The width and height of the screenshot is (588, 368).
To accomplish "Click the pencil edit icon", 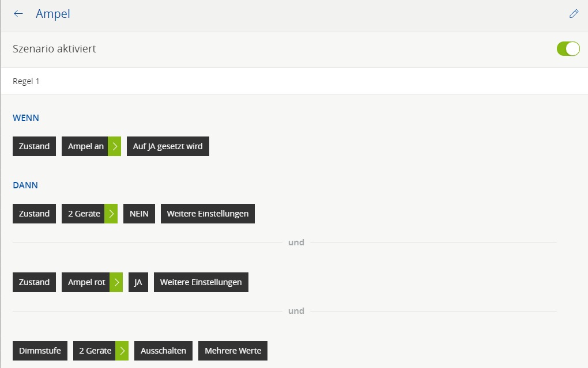I will tap(574, 14).
